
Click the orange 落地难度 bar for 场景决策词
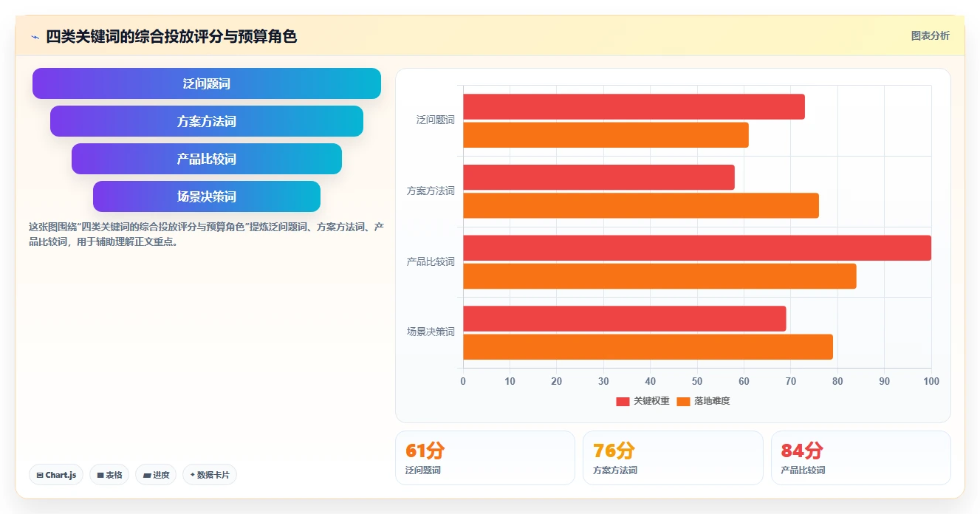648,347
